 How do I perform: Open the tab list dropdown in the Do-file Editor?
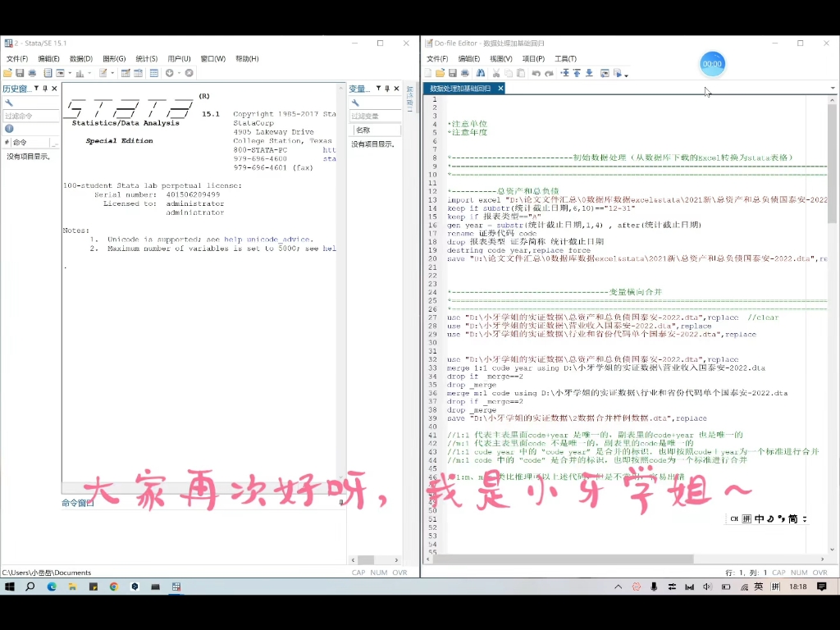[833, 88]
